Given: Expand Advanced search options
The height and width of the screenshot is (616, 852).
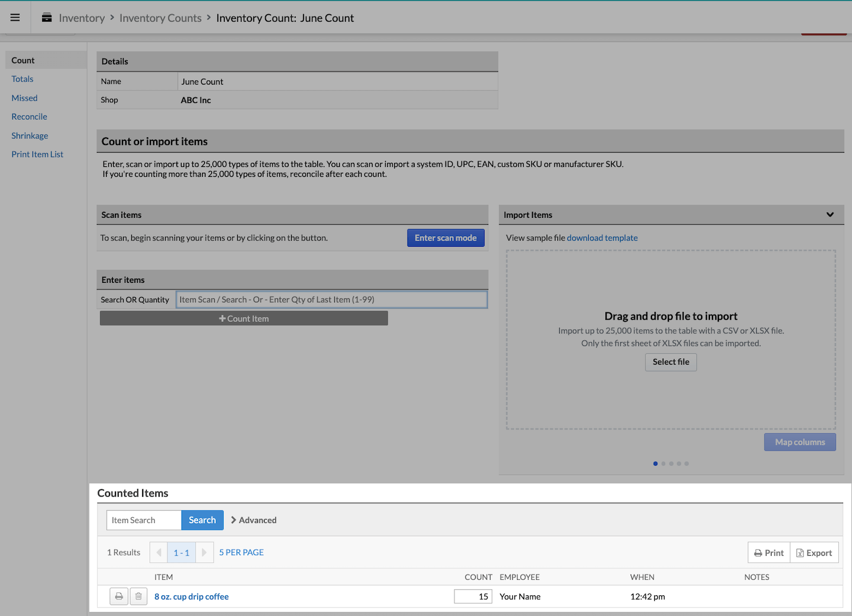Looking at the screenshot, I should point(254,520).
